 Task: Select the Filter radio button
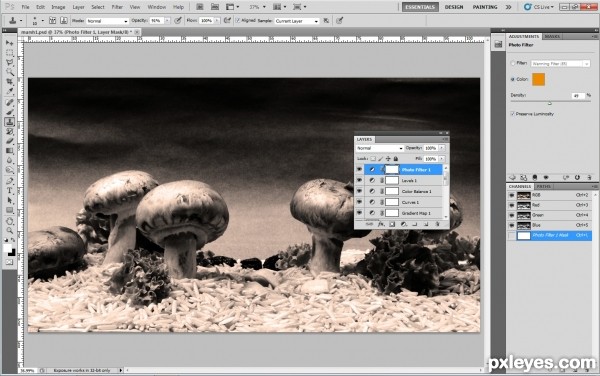513,63
